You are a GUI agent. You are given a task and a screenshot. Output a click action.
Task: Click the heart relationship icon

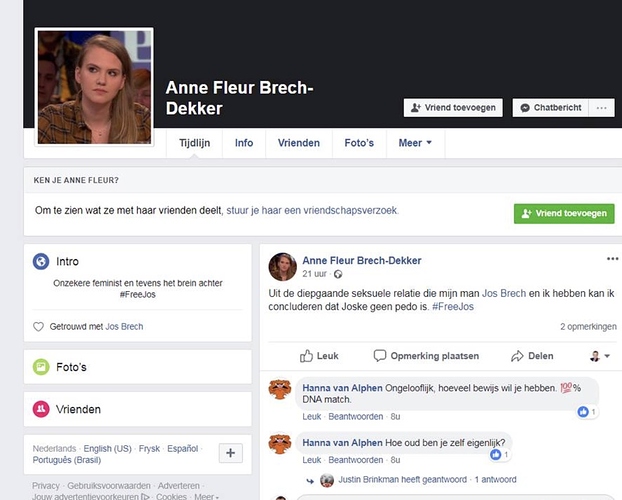(38, 327)
